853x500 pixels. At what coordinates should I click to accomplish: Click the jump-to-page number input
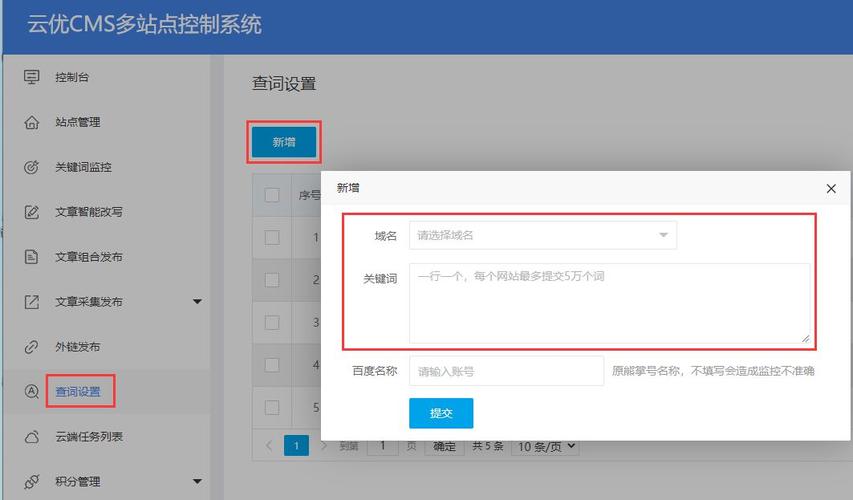(382, 447)
